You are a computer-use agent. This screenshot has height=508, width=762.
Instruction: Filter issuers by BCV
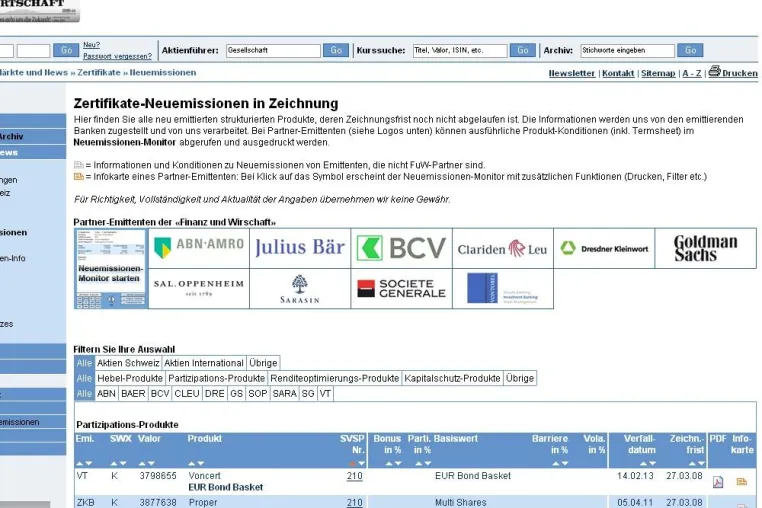[160, 394]
